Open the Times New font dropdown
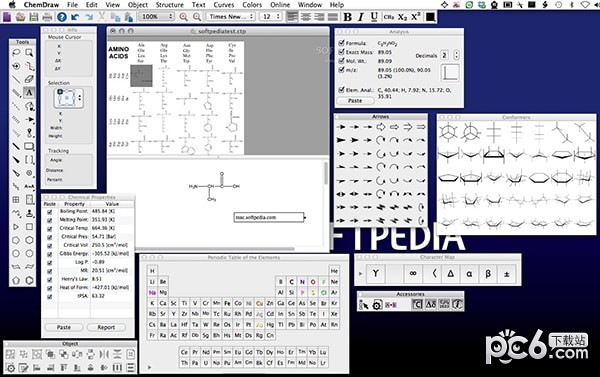Image resolution: width=600 pixels, height=377 pixels. coord(231,17)
